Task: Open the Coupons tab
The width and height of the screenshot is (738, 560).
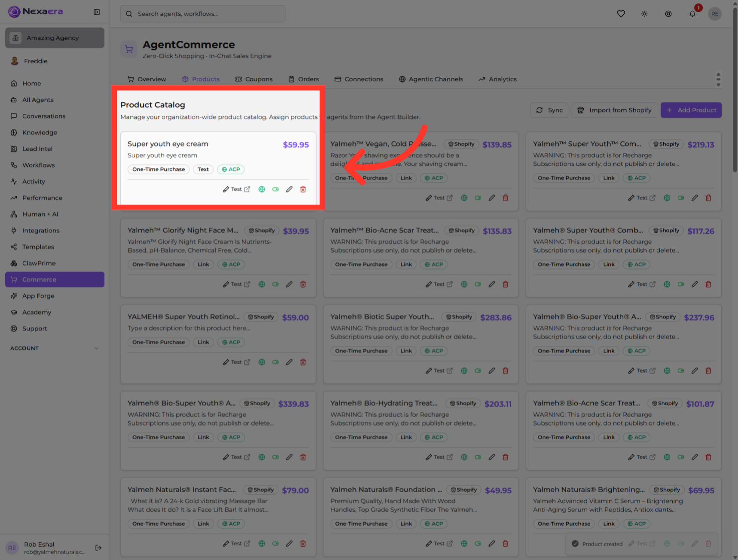Action: [254, 79]
